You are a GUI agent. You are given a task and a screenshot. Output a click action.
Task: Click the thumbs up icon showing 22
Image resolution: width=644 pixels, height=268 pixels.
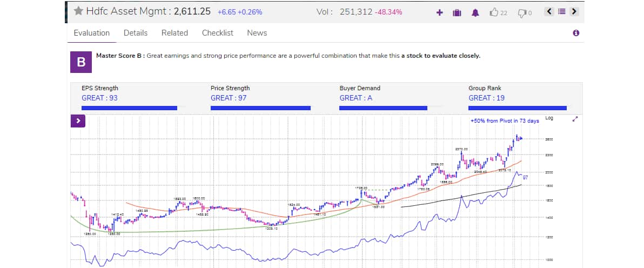[494, 12]
